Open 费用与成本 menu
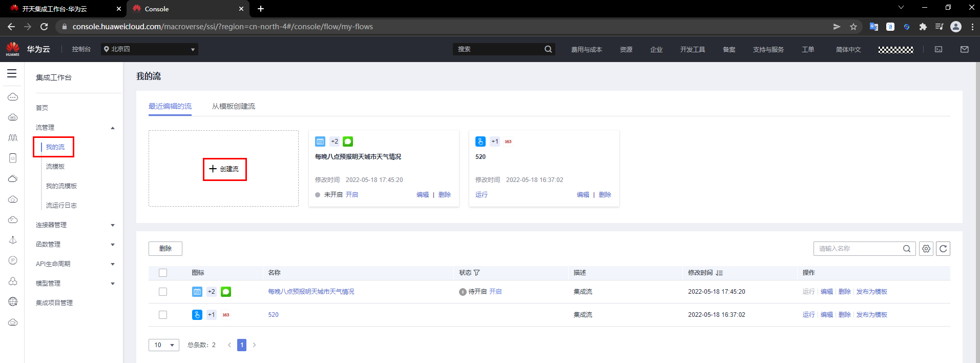This screenshot has height=363, width=980. tap(587, 50)
